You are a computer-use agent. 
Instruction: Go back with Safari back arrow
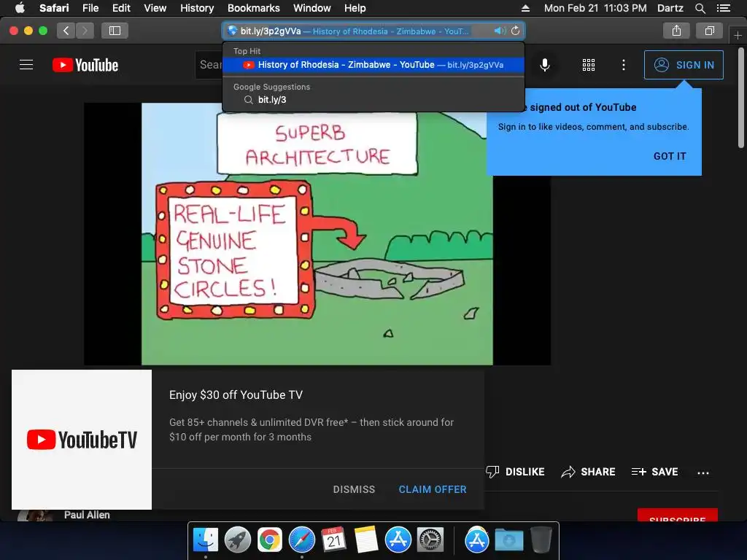[66, 31]
